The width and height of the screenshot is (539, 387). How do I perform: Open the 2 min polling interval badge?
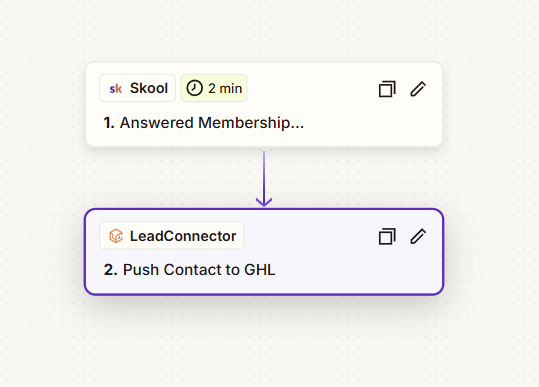click(214, 88)
